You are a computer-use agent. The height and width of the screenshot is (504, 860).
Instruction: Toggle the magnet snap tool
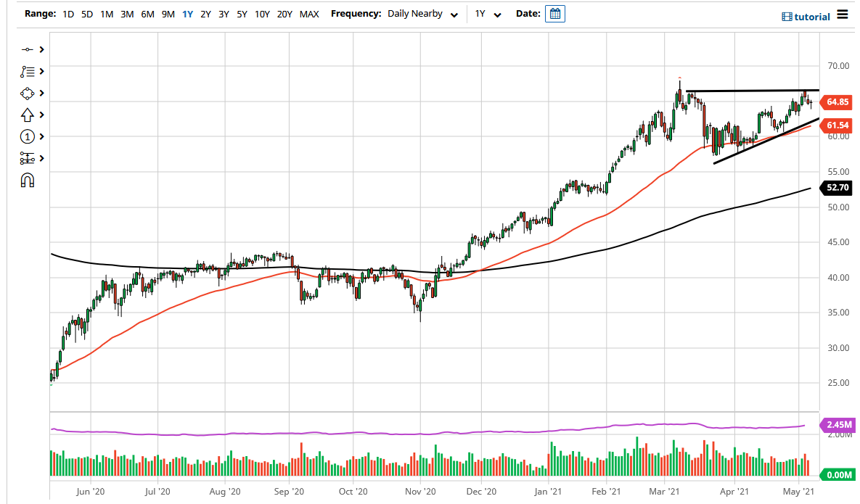point(27,179)
